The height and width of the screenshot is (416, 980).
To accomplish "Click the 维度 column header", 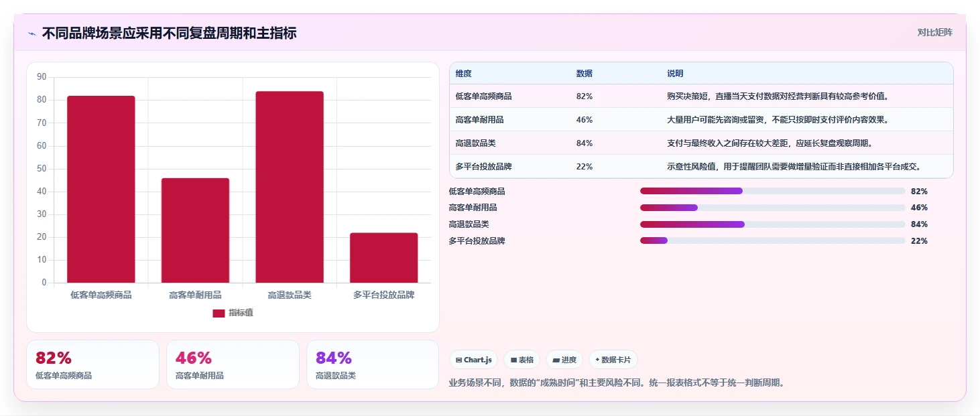I will (x=463, y=73).
